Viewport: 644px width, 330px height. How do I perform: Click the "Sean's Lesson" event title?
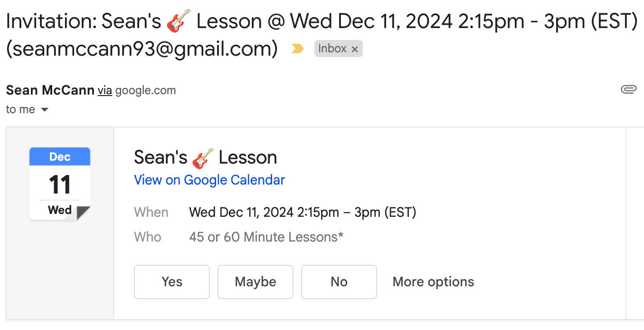pos(205,157)
